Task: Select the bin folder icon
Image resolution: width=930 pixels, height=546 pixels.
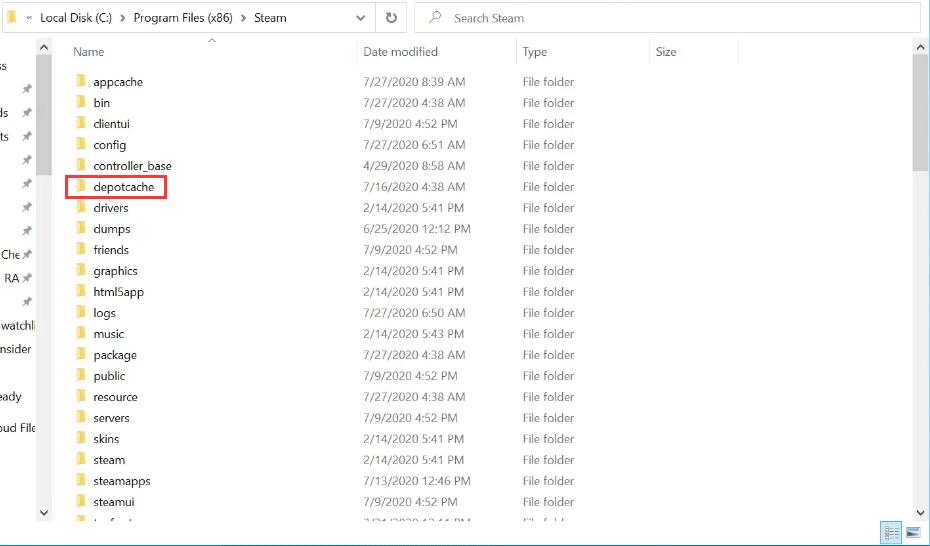Action: (x=81, y=102)
